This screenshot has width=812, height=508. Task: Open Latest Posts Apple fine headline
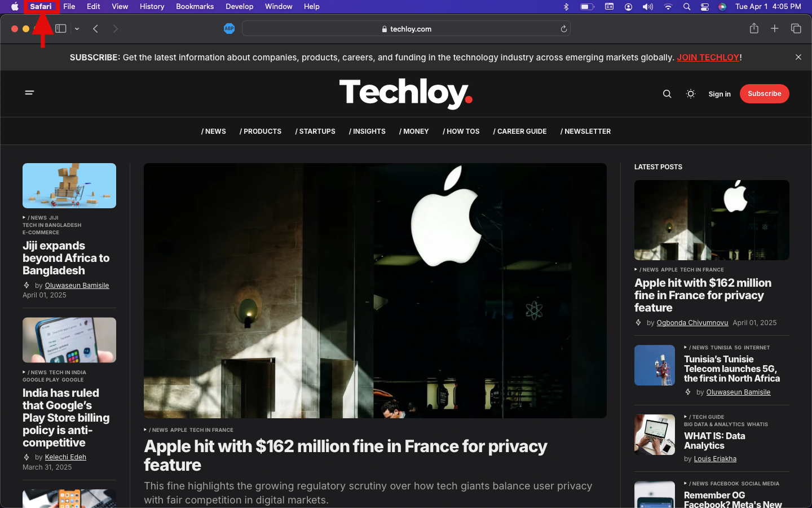(703, 295)
